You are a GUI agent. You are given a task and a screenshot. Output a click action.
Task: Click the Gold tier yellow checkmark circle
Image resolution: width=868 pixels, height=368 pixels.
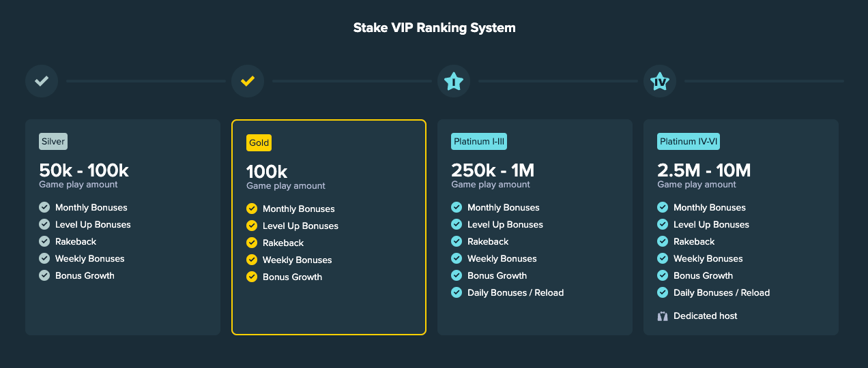click(x=248, y=81)
